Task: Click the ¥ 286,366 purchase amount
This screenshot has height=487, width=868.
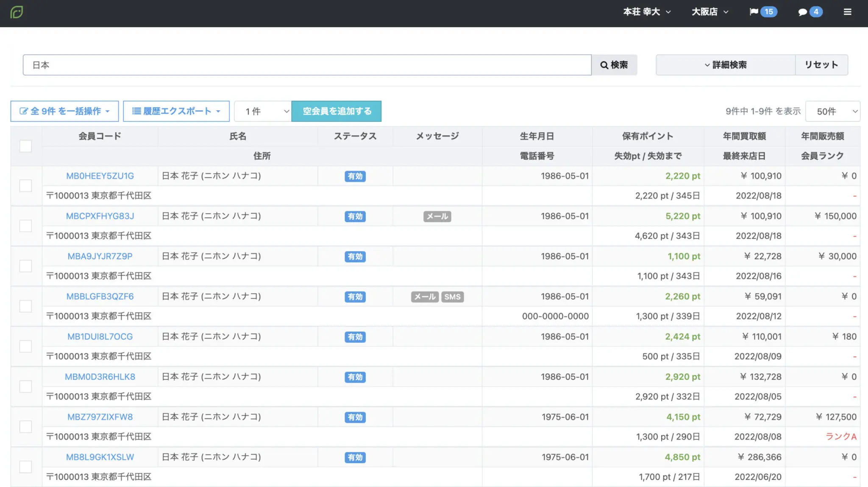Action: [x=759, y=457]
